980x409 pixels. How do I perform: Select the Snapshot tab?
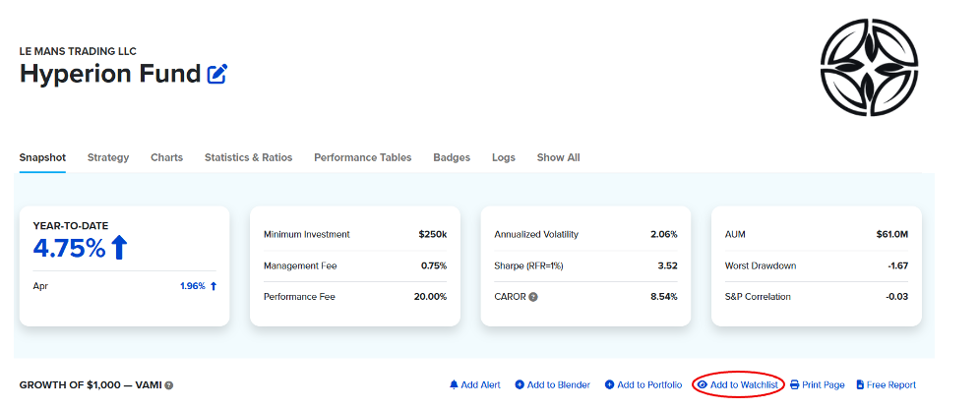[42, 157]
